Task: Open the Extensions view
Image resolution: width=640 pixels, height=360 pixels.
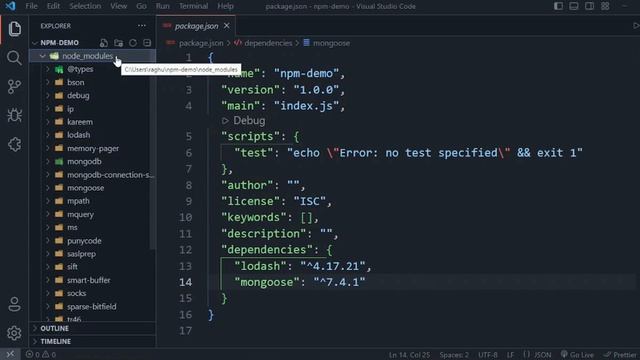Action: [x=14, y=144]
